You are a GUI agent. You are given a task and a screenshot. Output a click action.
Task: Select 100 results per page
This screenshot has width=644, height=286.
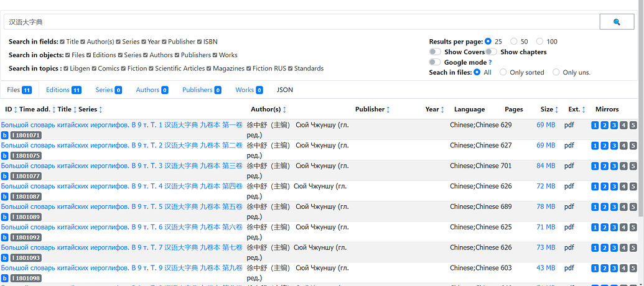539,42
